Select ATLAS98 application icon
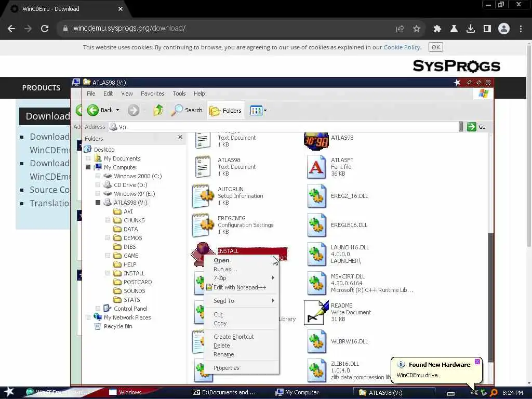 316,141
